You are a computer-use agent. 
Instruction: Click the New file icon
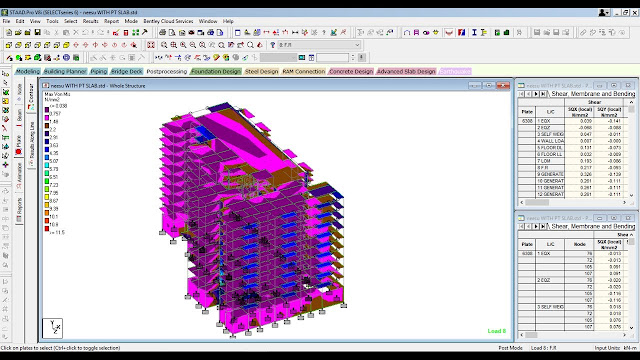(9, 32)
